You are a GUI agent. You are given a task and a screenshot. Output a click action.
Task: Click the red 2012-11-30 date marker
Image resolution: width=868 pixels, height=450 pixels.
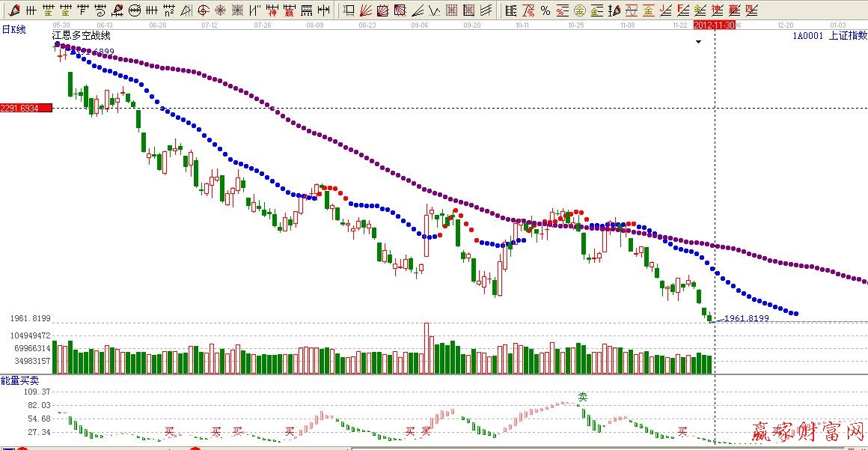tap(715, 25)
